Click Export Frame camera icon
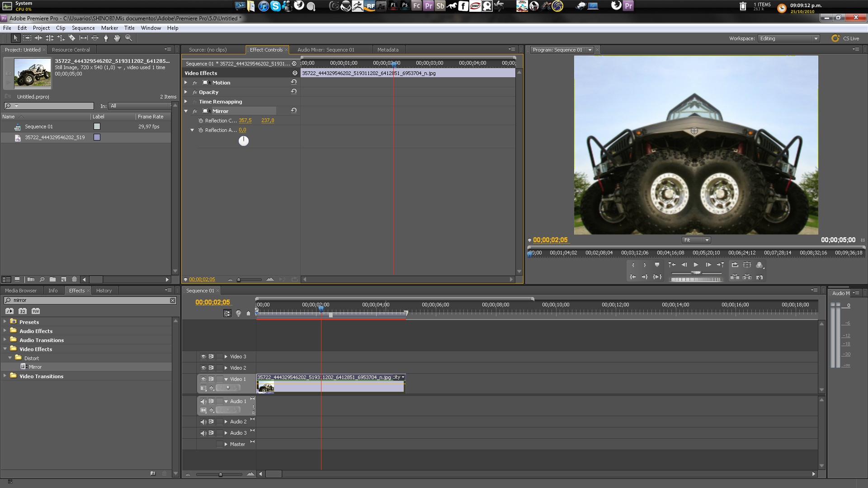868x488 pixels. tap(759, 277)
